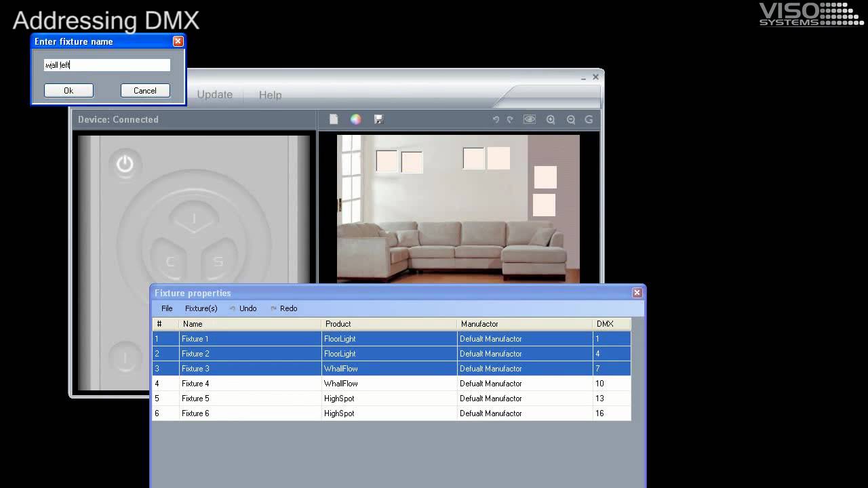Click DMX value 1 cell

tap(612, 339)
